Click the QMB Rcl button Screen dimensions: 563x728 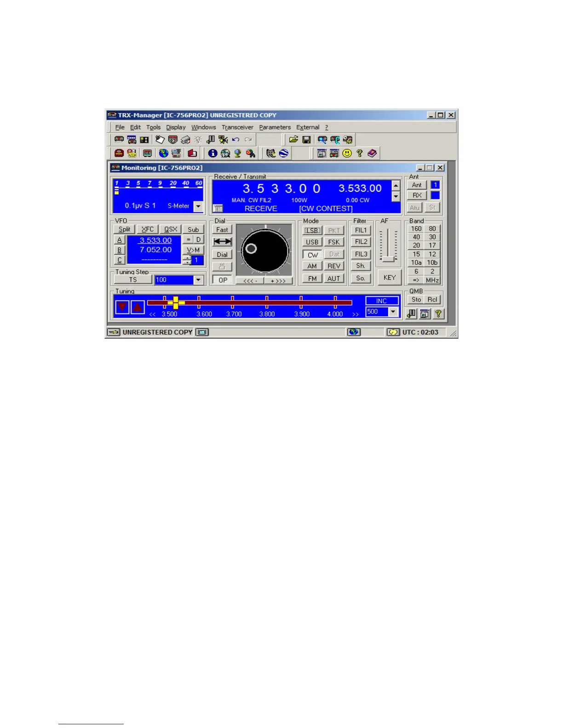point(432,300)
